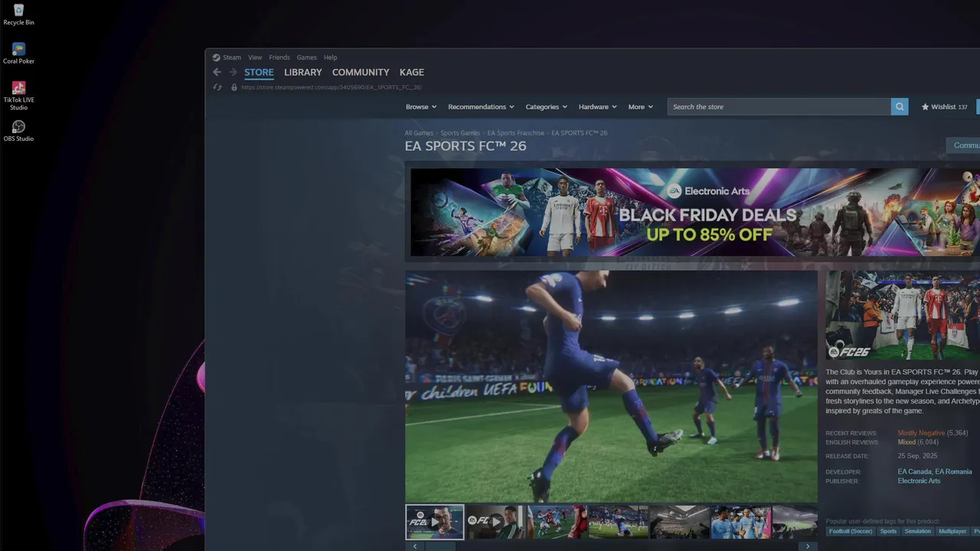The height and width of the screenshot is (551, 980).
Task: Open the All Games breadcrumb link
Action: point(419,133)
